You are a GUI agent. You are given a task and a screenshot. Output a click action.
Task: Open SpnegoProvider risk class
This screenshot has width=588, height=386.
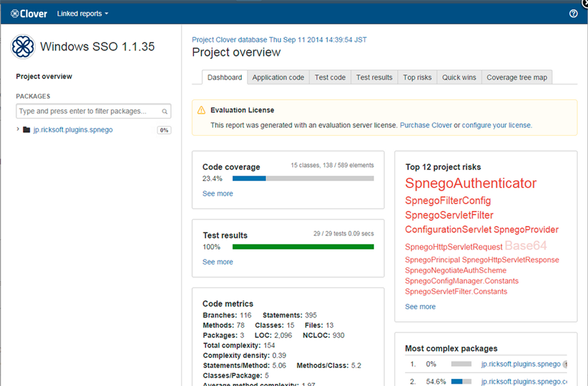click(526, 229)
